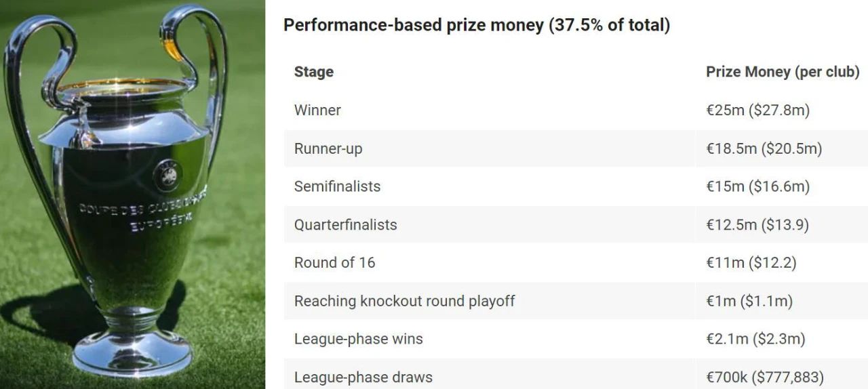868x389 pixels.
Task: Select the Quarterfinalists row label
Action: (346, 225)
